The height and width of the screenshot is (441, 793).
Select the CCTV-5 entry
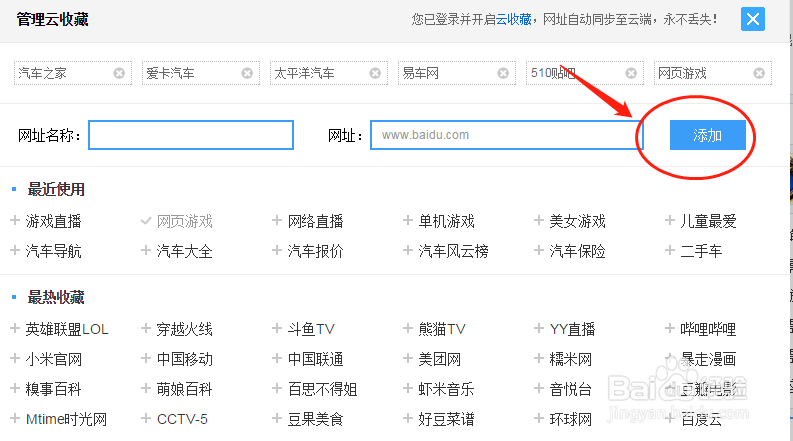coord(182,419)
